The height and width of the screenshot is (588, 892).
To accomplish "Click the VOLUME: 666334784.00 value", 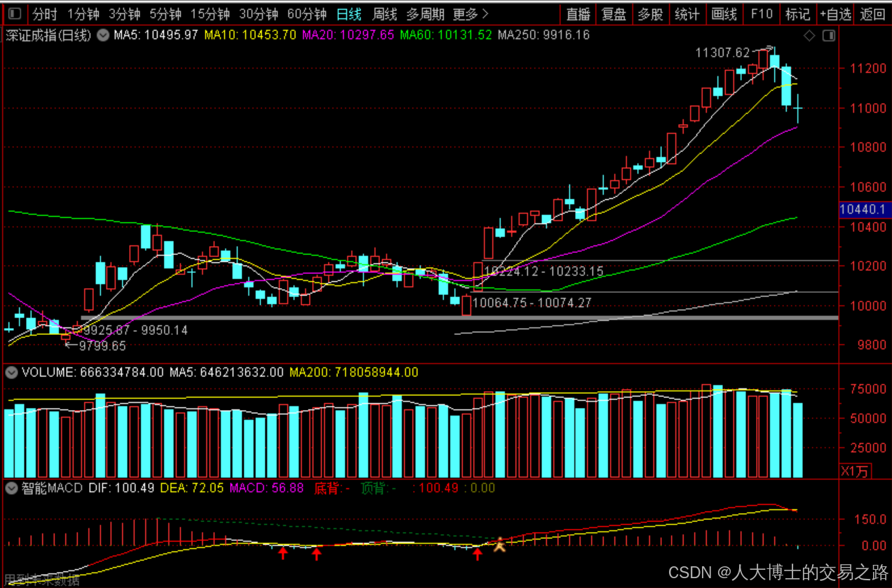I will click(x=93, y=373).
